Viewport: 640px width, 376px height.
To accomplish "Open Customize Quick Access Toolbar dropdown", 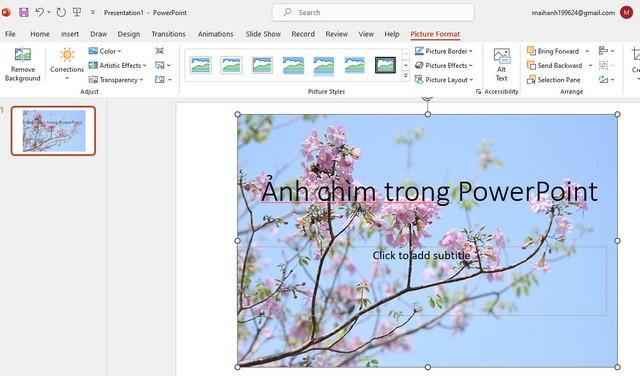I will coord(93,13).
